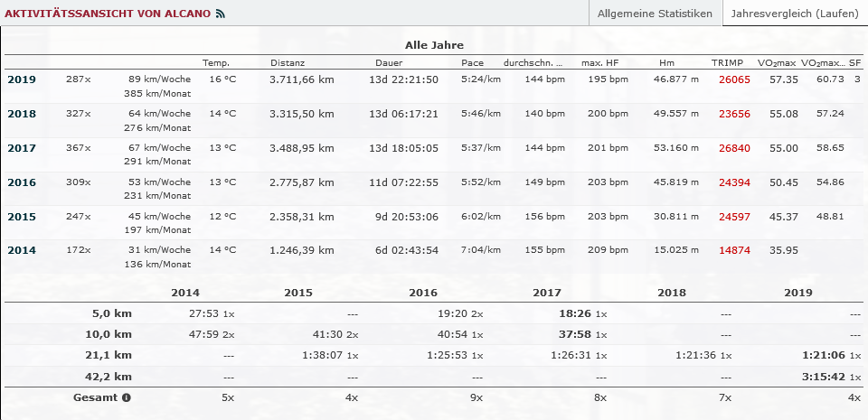This screenshot has height=420, width=868.
Task: Click the TRIMP column header
Action: [x=727, y=63]
